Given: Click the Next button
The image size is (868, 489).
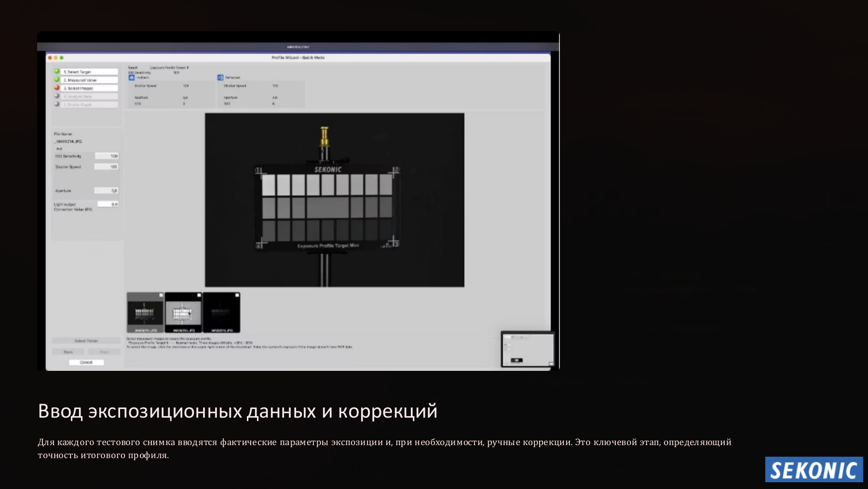Looking at the screenshot, I should (x=104, y=352).
